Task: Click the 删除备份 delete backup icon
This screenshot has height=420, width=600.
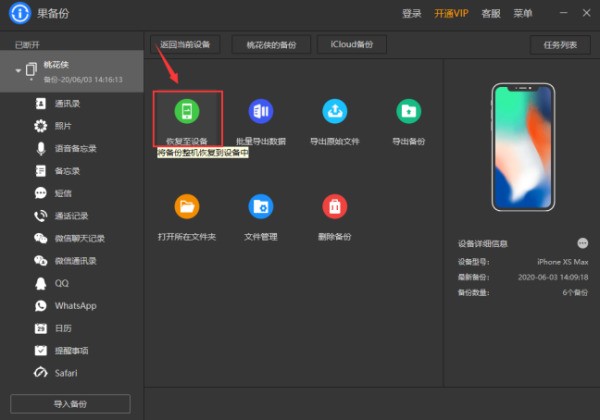Action: point(334,207)
